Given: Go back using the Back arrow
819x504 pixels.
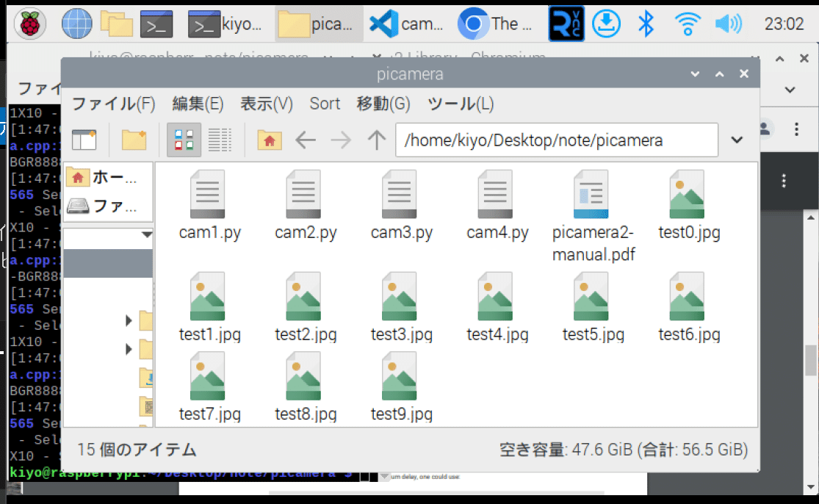Looking at the screenshot, I should [305, 140].
